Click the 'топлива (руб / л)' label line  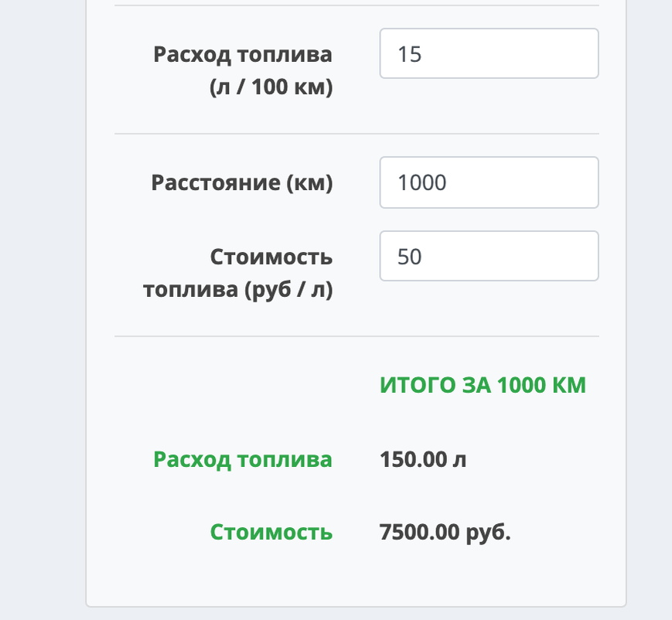(238, 291)
